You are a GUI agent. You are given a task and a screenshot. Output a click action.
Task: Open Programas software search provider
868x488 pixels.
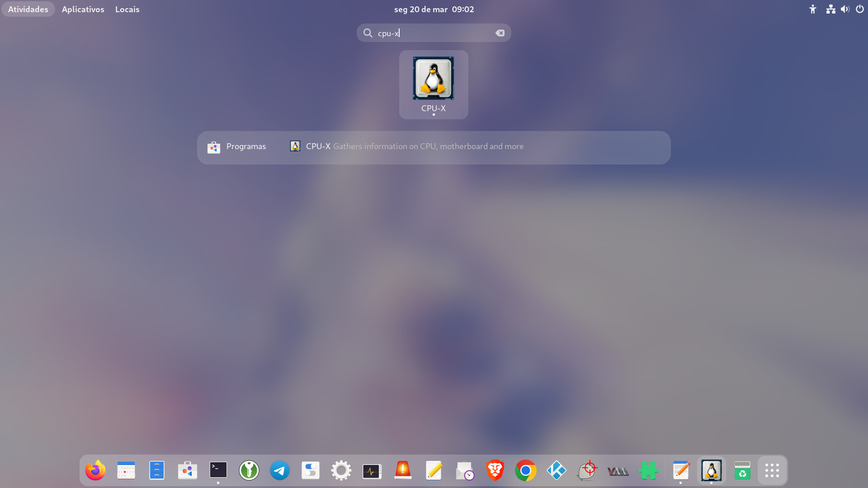236,147
